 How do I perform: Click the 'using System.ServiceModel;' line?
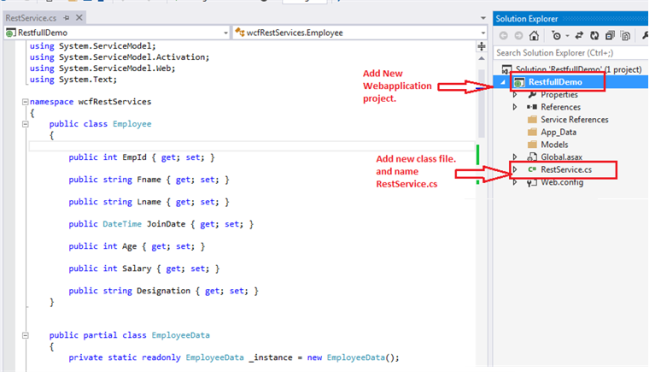(x=93, y=46)
